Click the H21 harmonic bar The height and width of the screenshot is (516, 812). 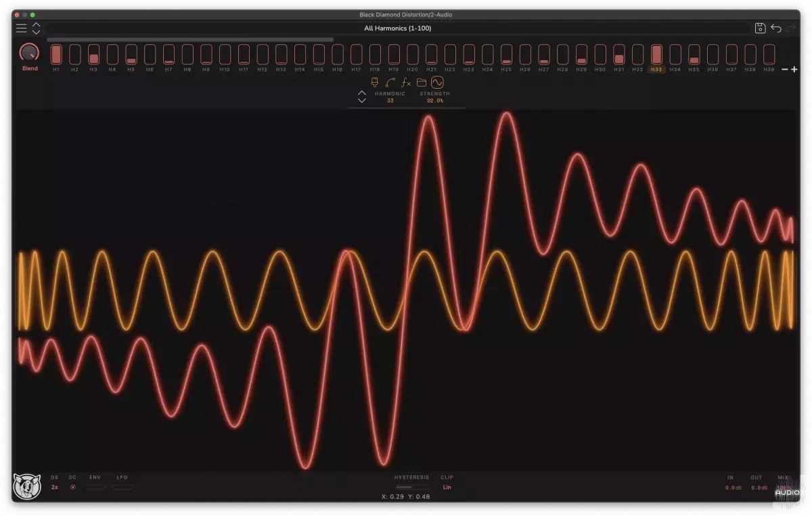tap(431, 54)
